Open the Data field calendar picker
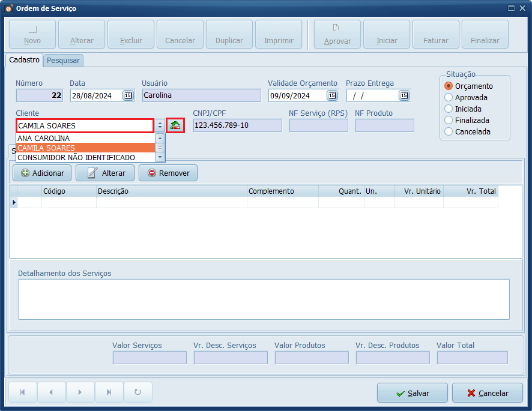 [x=128, y=95]
